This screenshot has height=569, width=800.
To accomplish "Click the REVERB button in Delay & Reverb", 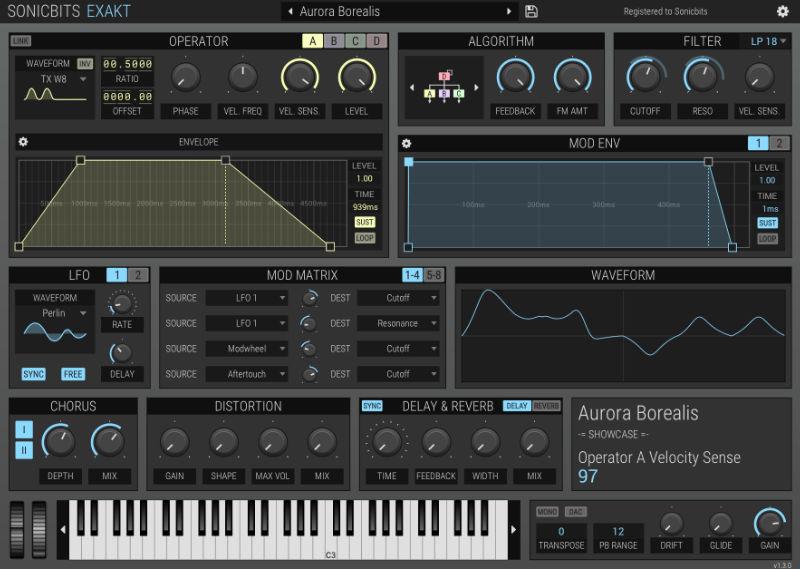I will 546,406.
